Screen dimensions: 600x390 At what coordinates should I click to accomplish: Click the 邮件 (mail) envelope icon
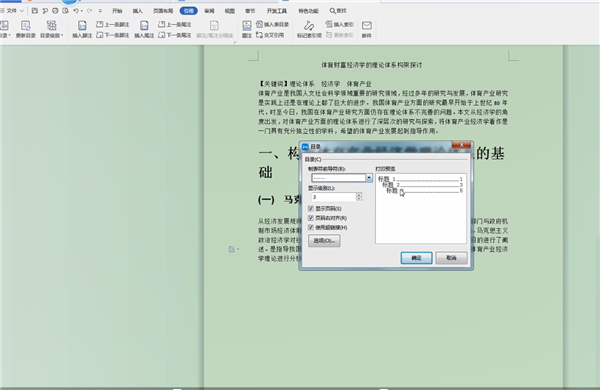pos(367,26)
